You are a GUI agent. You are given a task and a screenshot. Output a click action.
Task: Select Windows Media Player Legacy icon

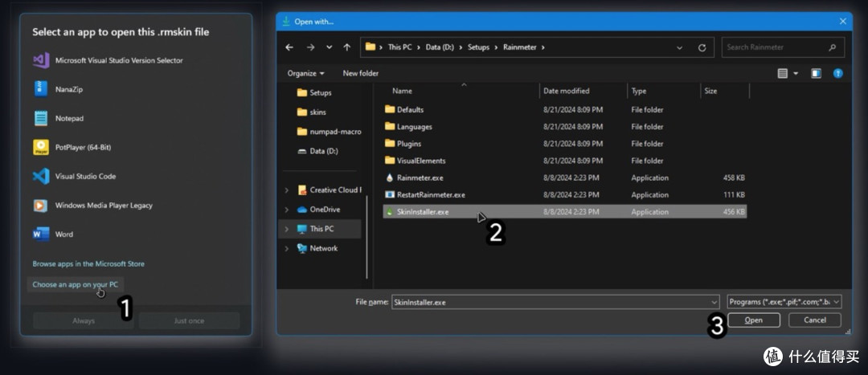click(40, 206)
